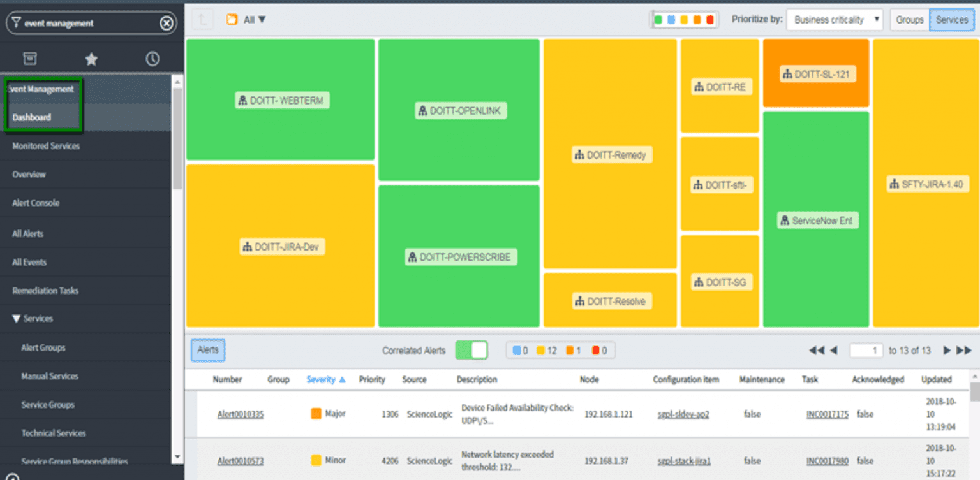Viewport: 980px width, 480px height.
Task: Collapse the Services section in the sidebar
Action: click(15, 318)
